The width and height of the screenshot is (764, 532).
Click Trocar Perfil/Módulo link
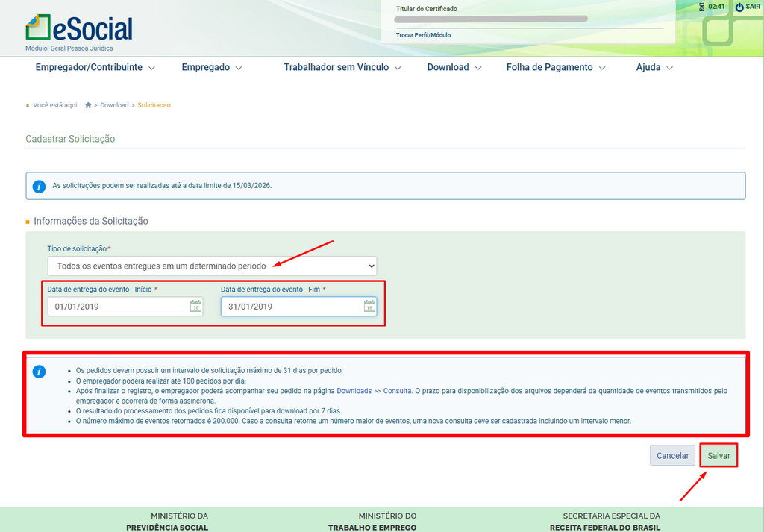pos(423,35)
